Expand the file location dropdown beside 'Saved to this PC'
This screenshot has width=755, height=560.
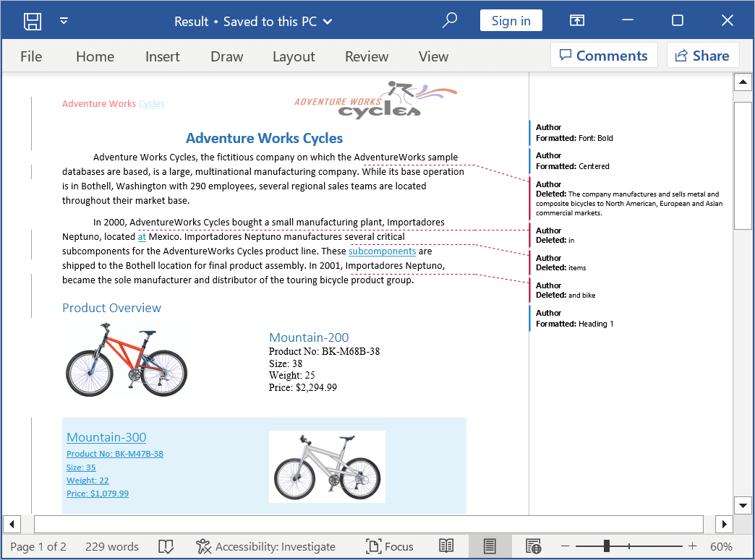328,22
